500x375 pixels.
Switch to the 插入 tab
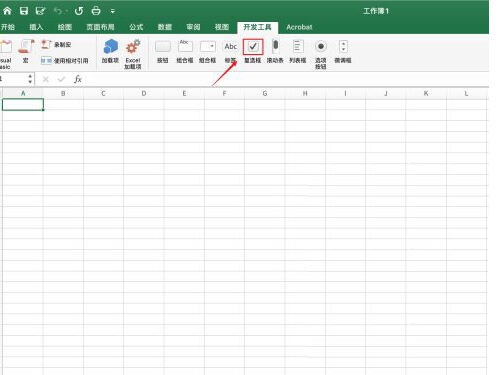(36, 27)
